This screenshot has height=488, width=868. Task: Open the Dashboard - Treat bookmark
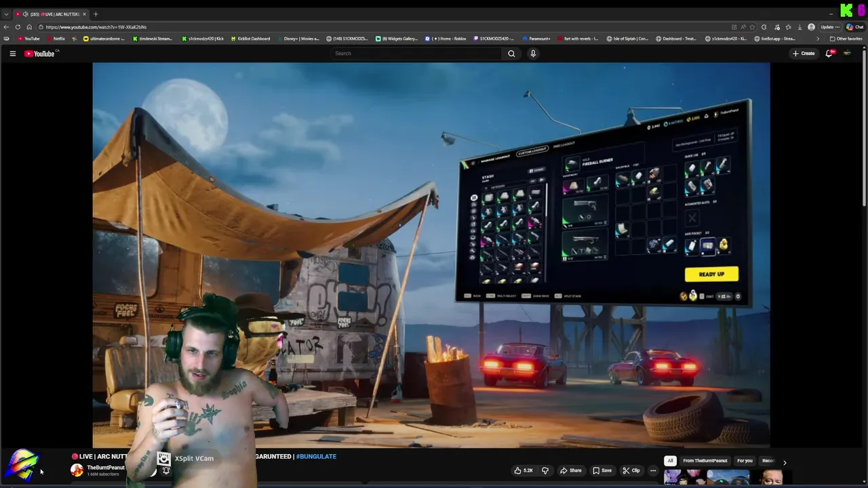(x=676, y=39)
